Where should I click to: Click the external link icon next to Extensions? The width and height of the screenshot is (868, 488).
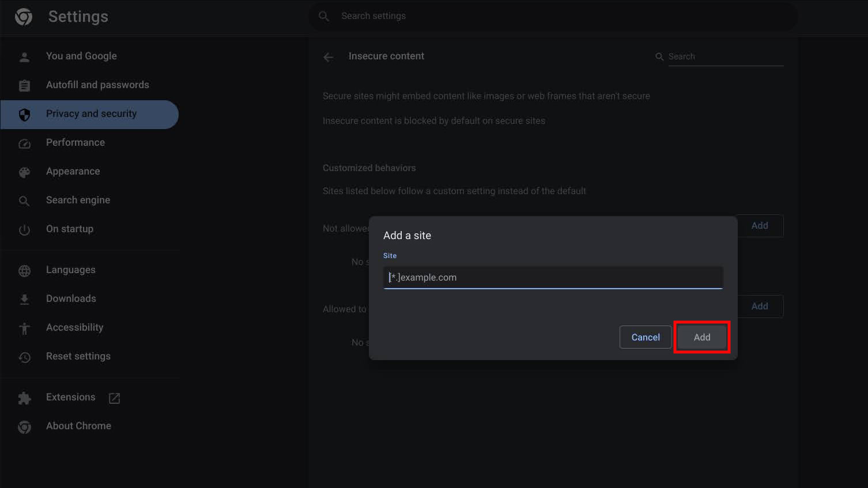[x=114, y=398]
